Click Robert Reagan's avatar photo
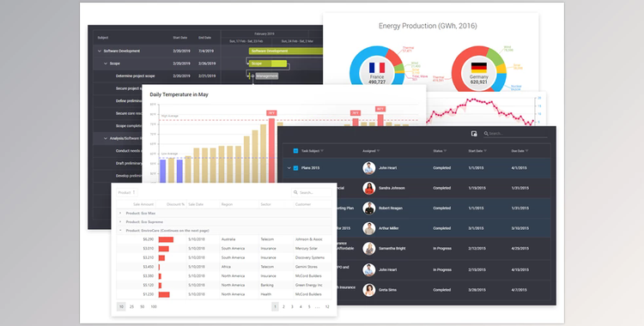Screen dimensions: 644x326 (369, 208)
